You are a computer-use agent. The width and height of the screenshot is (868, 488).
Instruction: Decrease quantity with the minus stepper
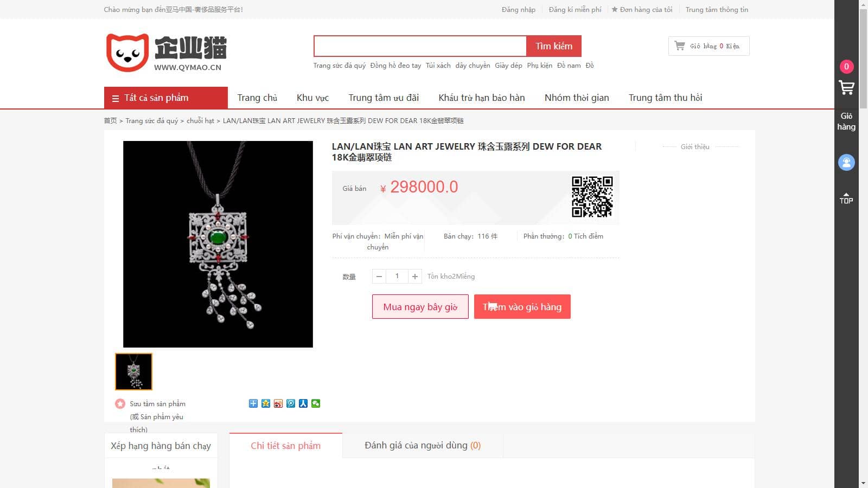[379, 277]
